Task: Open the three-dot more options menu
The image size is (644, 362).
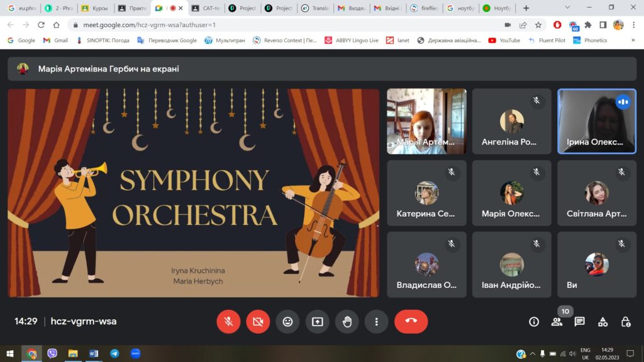Action: tap(376, 322)
